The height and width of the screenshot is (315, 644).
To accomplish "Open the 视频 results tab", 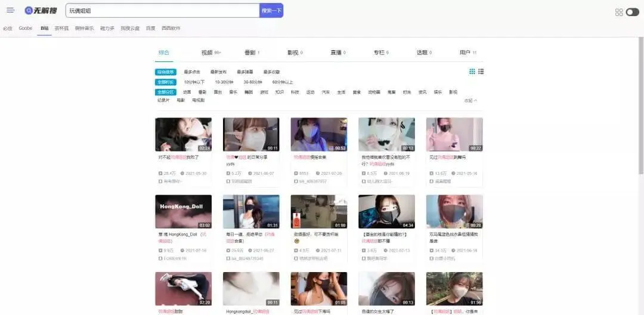I will pos(211,52).
